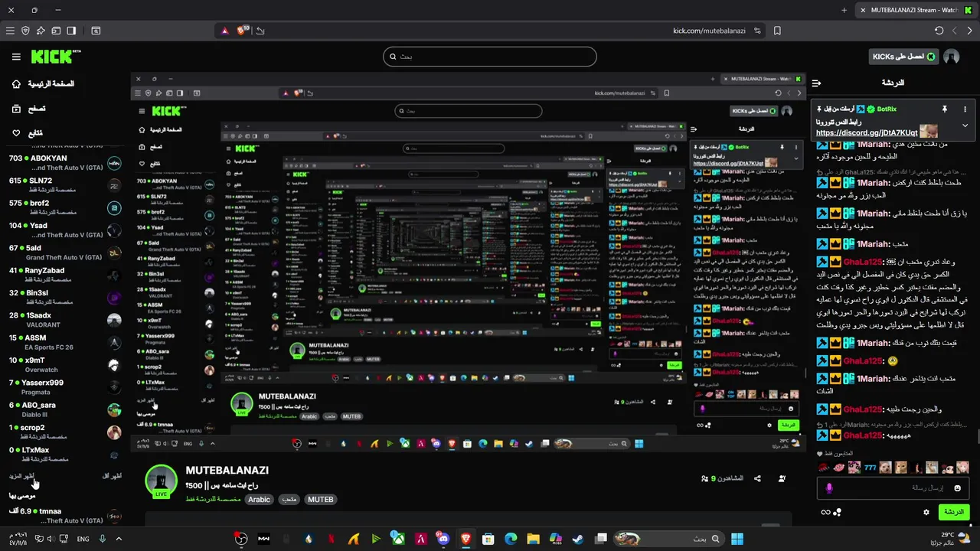The height and width of the screenshot is (551, 980).
Task: Send message with الدردشة button
Action: [x=953, y=512]
